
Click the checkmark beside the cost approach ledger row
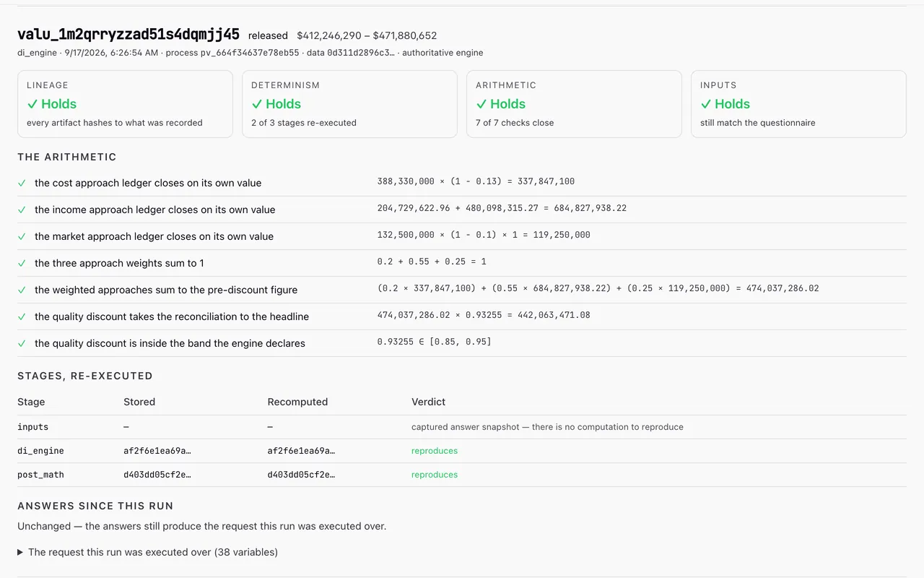[22, 183]
